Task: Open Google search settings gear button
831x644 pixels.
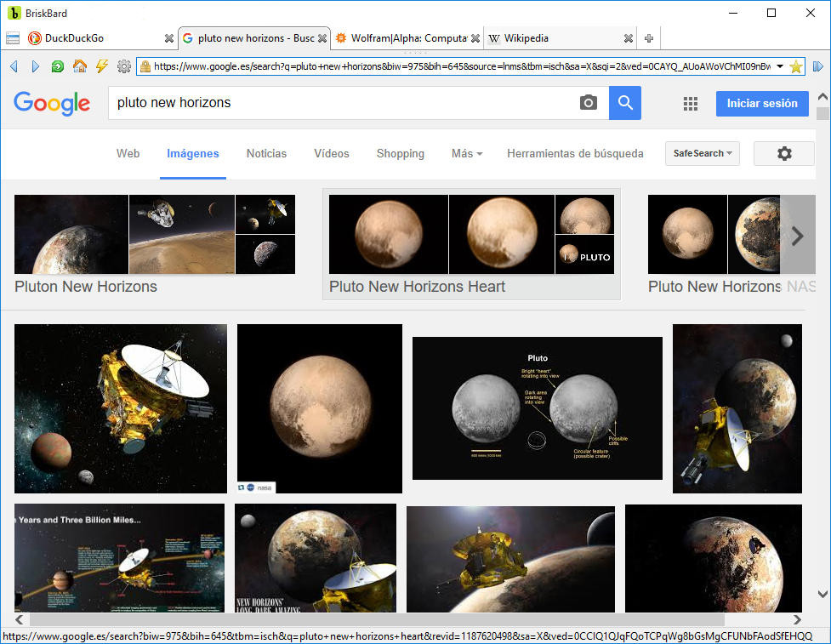Action: (x=784, y=154)
